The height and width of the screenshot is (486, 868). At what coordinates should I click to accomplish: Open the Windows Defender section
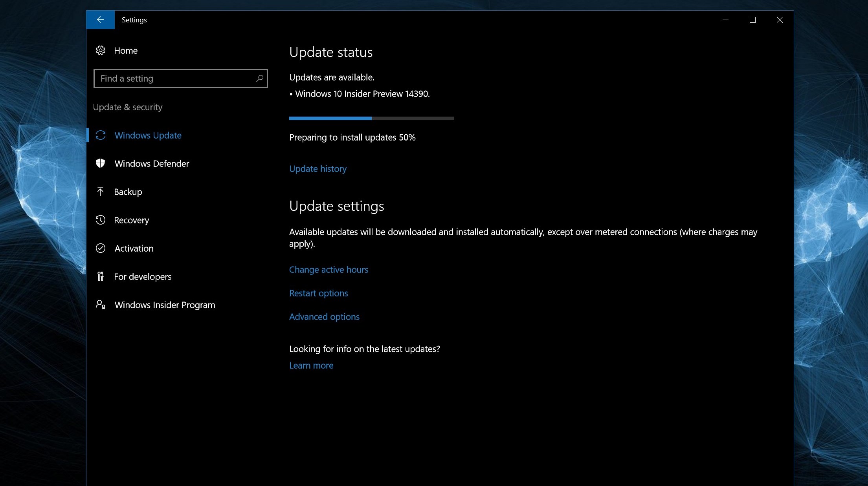click(x=152, y=164)
